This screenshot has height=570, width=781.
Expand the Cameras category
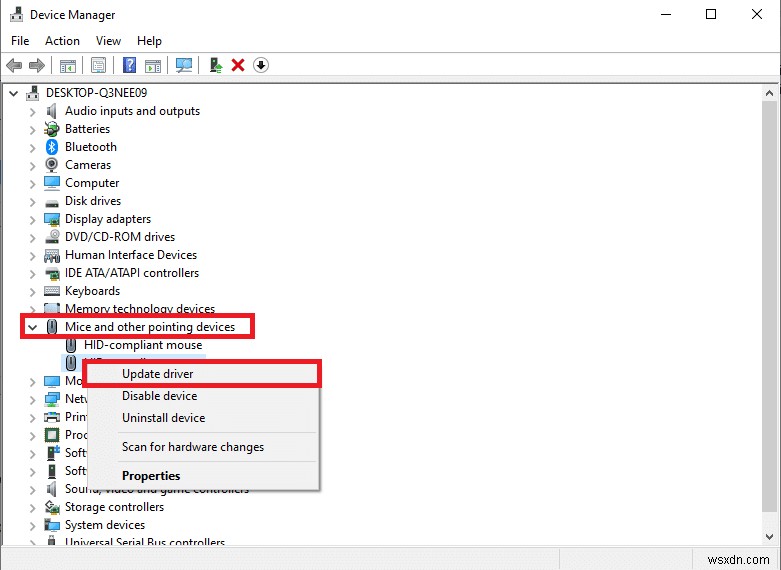click(32, 165)
